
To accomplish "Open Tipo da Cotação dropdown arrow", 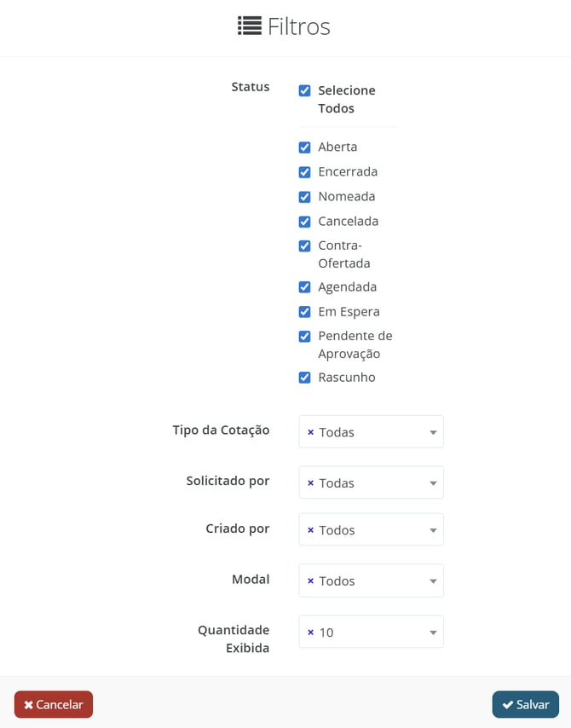I will (x=433, y=433).
